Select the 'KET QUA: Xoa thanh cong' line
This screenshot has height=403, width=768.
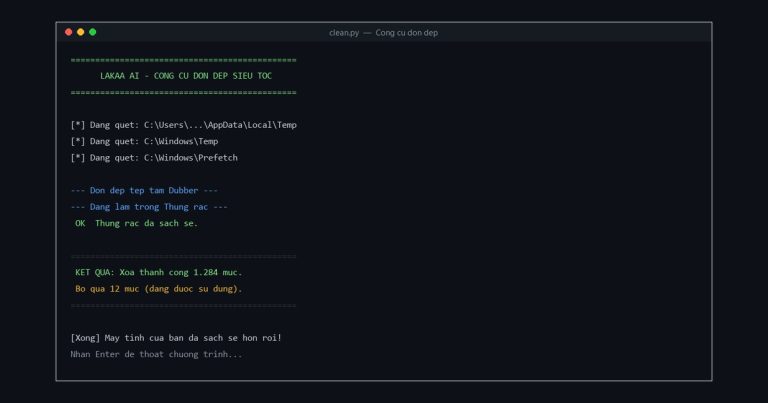pos(159,272)
